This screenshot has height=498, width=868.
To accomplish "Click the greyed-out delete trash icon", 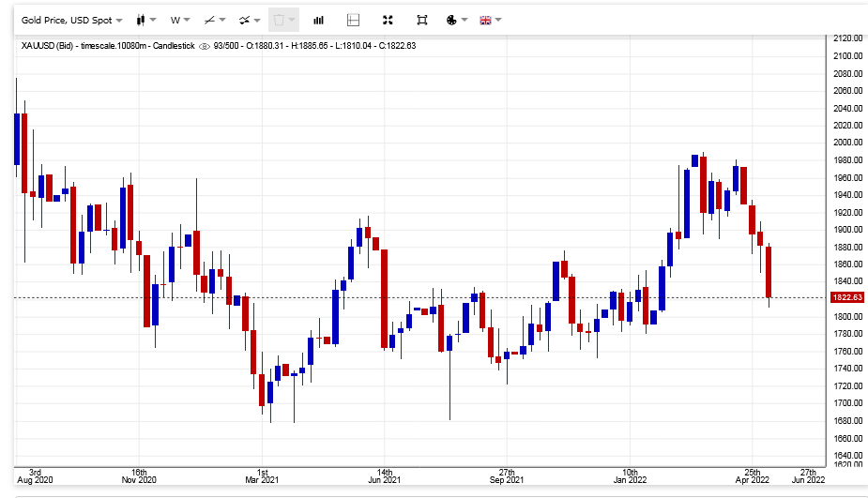I will (282, 20).
